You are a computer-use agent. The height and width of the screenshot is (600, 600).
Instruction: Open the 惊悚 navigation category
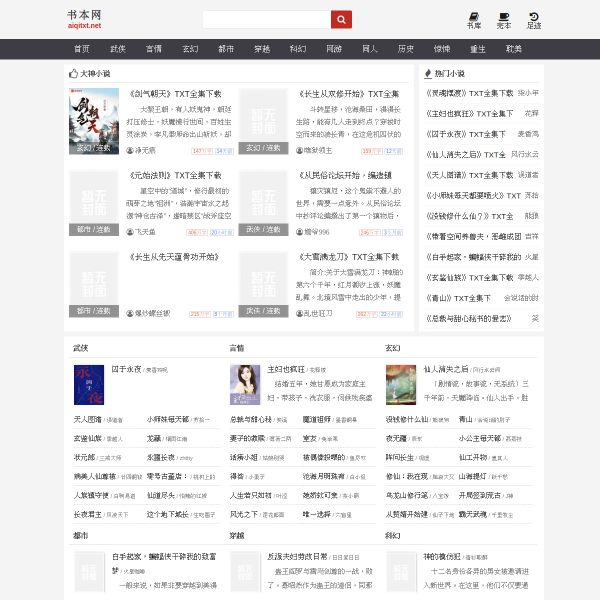442,49
